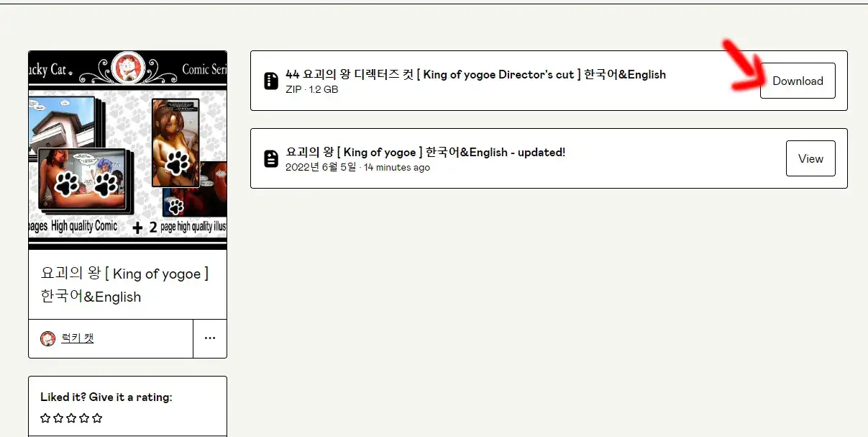Give a one-star rating

pos(45,418)
